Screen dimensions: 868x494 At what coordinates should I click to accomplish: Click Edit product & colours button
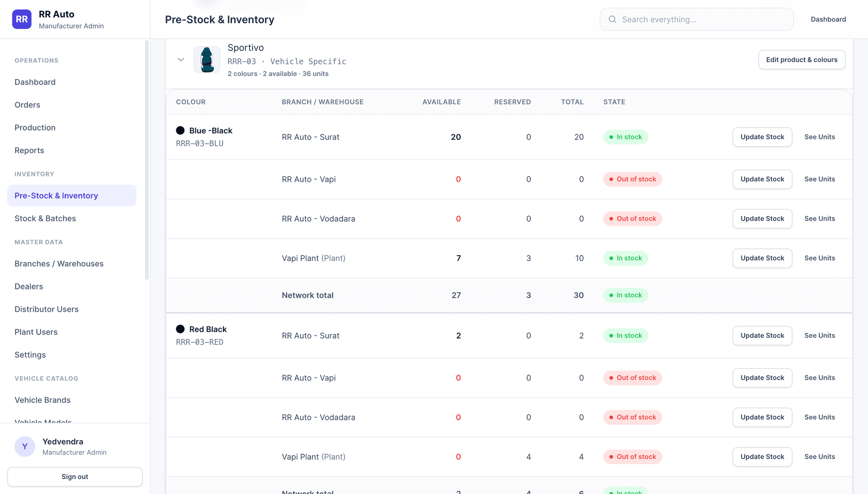click(x=802, y=60)
